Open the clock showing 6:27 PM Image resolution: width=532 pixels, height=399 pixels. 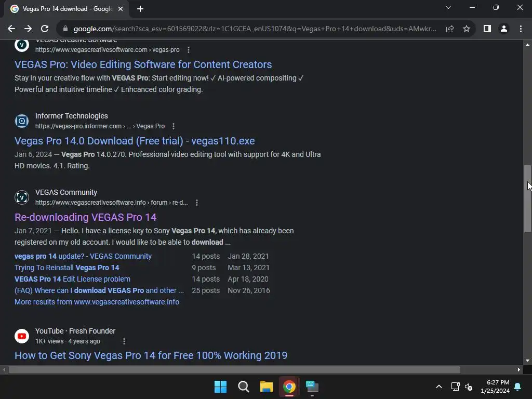495,387
